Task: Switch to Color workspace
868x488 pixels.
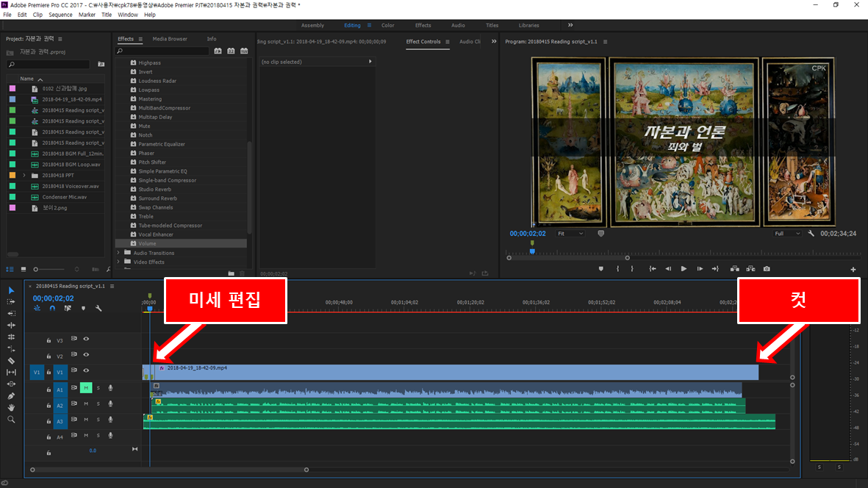Action: click(387, 26)
